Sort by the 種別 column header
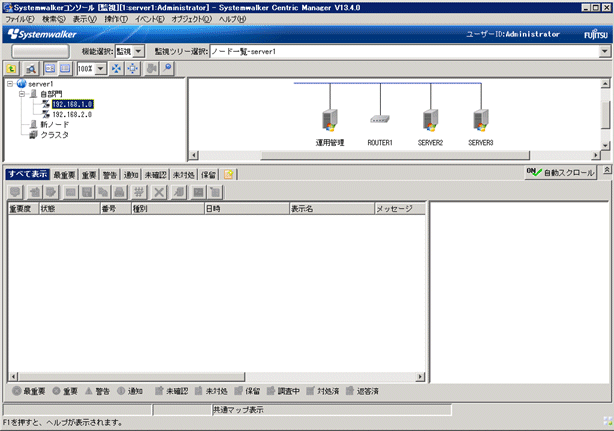Viewport: 614px width, 431px height. coord(168,209)
